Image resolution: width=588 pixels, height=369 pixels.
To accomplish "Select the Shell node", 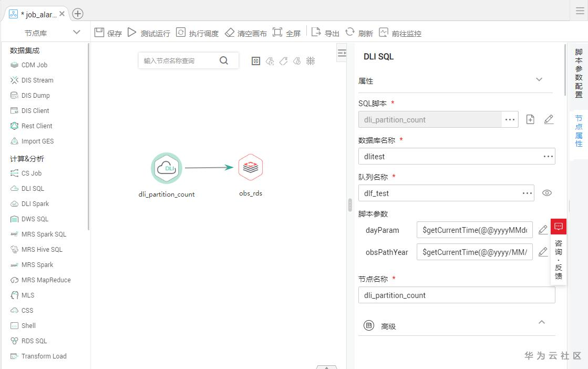I will click(23, 326).
